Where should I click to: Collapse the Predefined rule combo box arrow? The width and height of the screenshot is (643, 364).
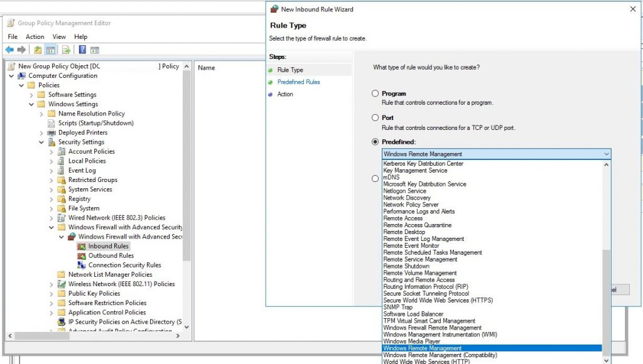pos(606,154)
